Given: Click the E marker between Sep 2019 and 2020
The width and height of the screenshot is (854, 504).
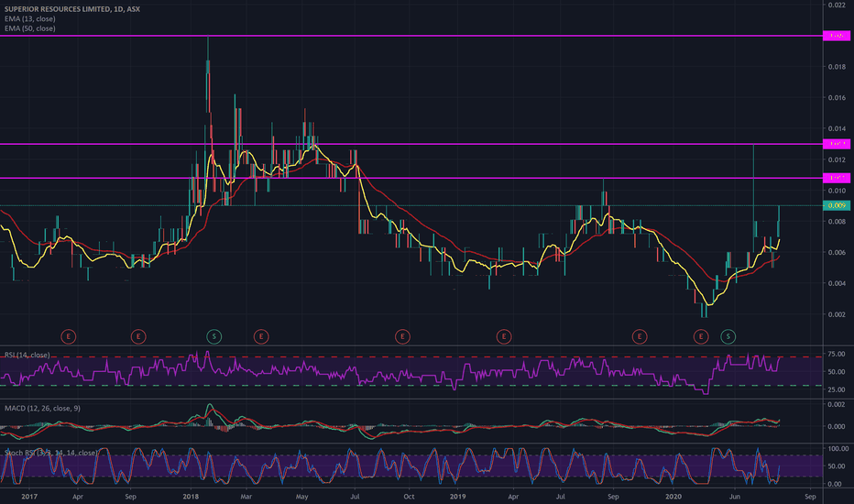Looking at the screenshot, I should pyautogui.click(x=640, y=336).
